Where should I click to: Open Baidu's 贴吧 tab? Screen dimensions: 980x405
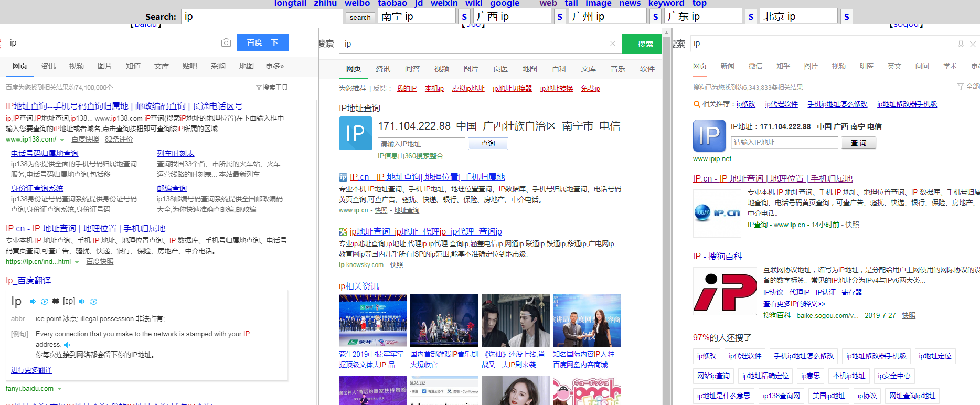(x=190, y=66)
